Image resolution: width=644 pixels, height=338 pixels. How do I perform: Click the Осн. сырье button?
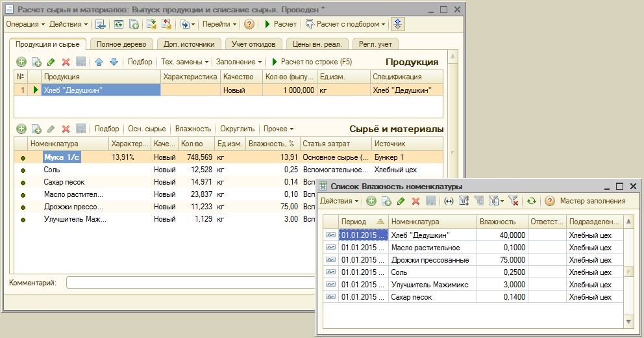[147, 129]
